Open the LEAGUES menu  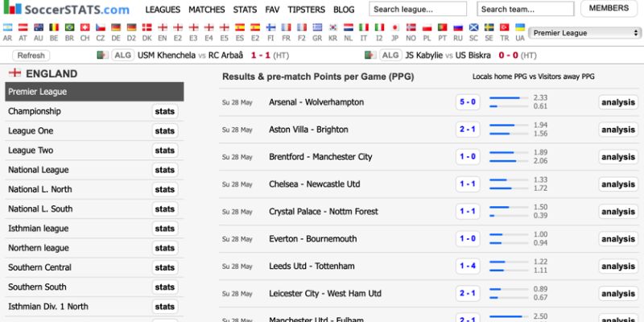click(x=163, y=10)
